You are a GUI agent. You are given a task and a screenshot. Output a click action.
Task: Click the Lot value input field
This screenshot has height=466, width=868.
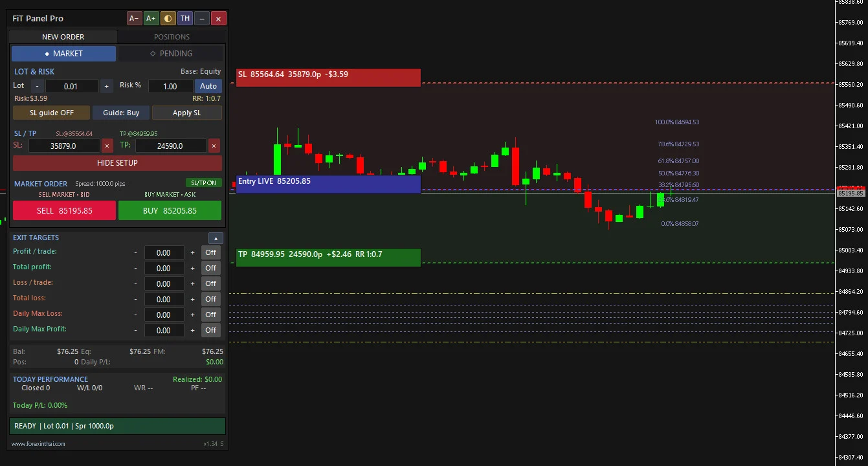coord(71,86)
